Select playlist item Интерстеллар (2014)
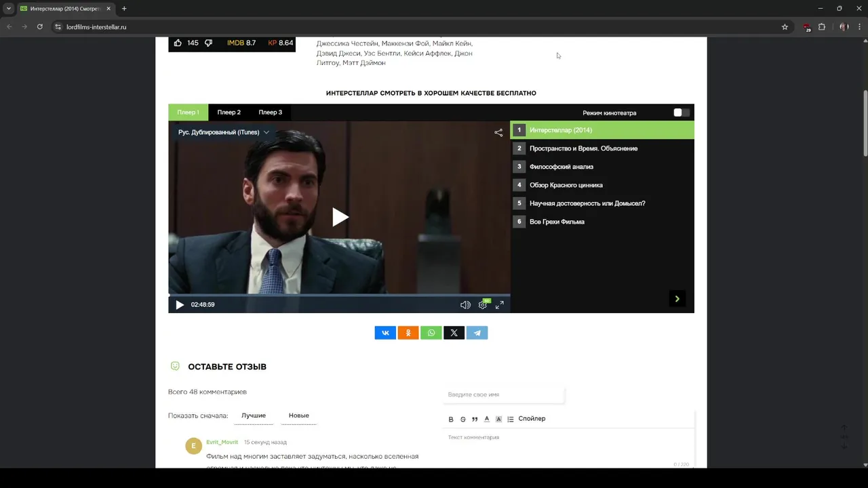The height and width of the screenshot is (488, 868). (602, 130)
